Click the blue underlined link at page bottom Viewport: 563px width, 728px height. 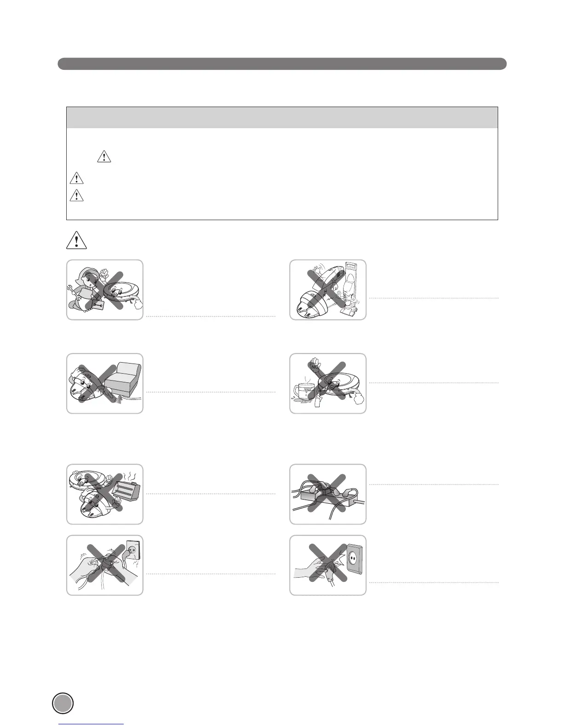pyautogui.click(x=92, y=725)
